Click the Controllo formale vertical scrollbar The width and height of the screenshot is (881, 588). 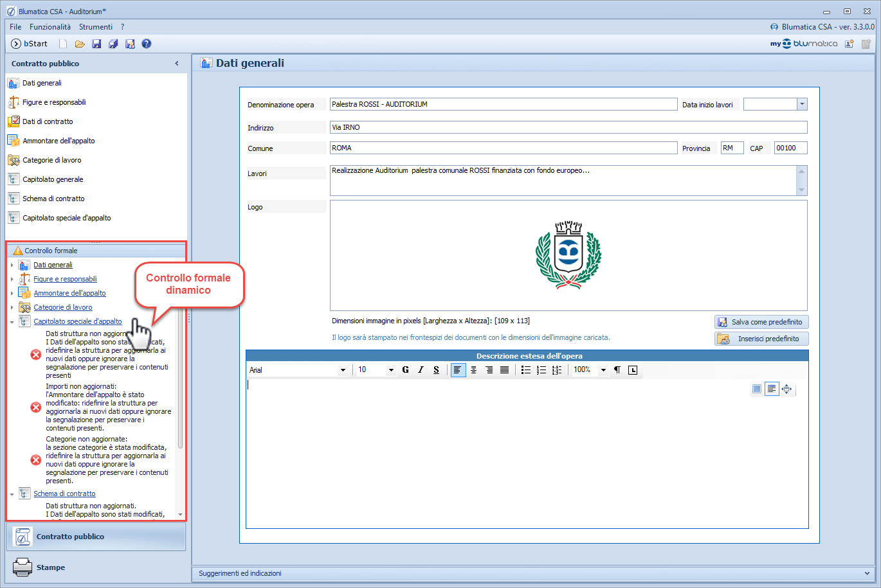180,386
